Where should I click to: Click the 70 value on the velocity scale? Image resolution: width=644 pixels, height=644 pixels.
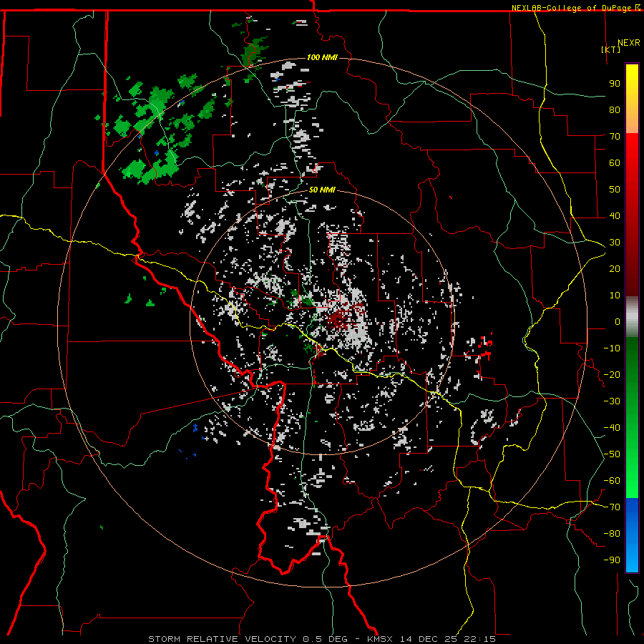(615, 137)
